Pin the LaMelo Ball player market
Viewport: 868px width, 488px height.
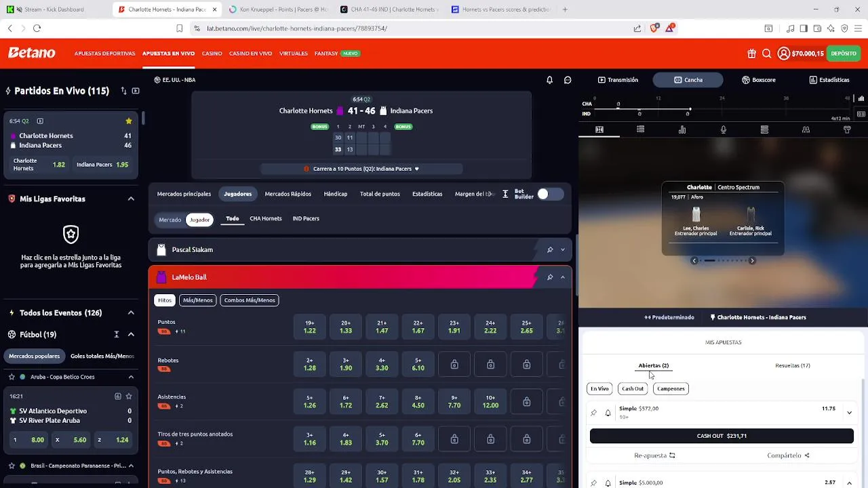[550, 277]
